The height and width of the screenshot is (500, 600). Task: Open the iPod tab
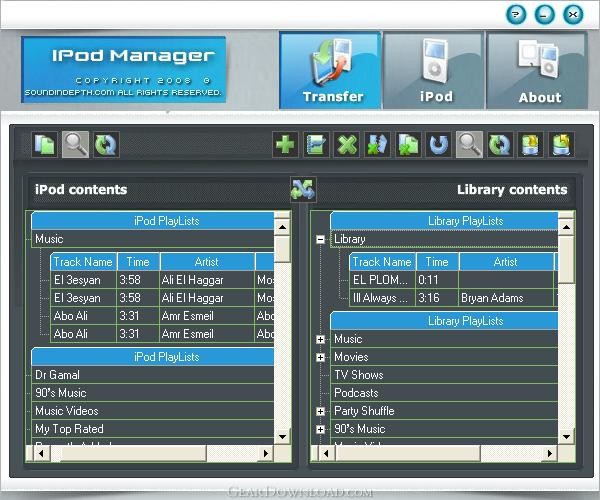pyautogui.click(x=434, y=70)
